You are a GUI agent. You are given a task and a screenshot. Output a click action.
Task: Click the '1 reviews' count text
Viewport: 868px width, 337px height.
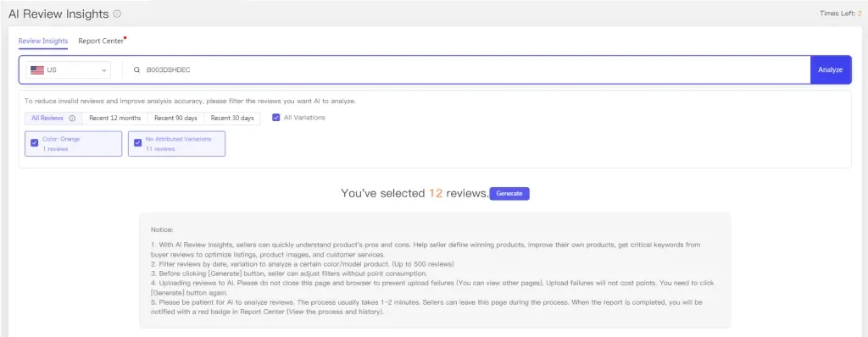point(55,149)
